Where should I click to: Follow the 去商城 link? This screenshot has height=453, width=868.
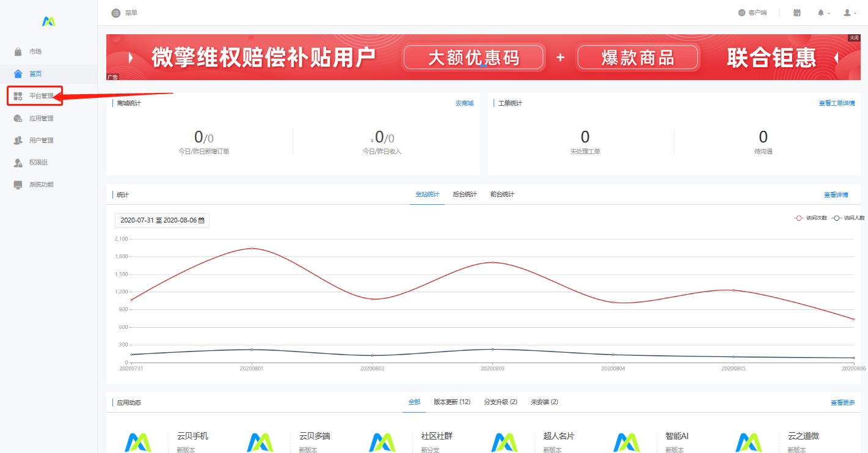(464, 103)
